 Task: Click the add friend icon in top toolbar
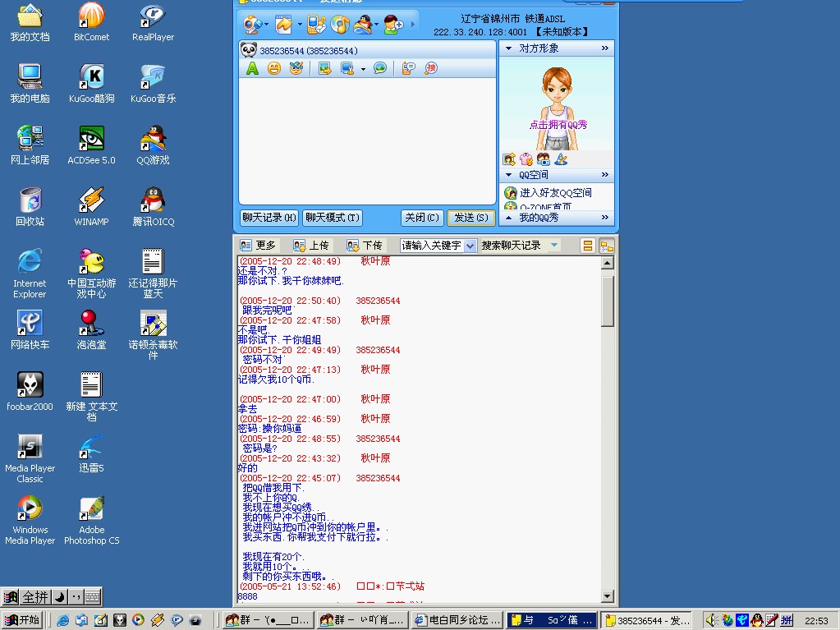pyautogui.click(x=393, y=25)
